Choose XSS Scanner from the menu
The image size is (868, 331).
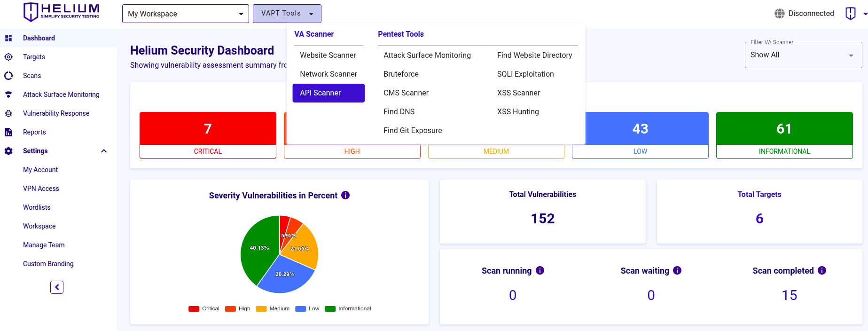pos(518,93)
